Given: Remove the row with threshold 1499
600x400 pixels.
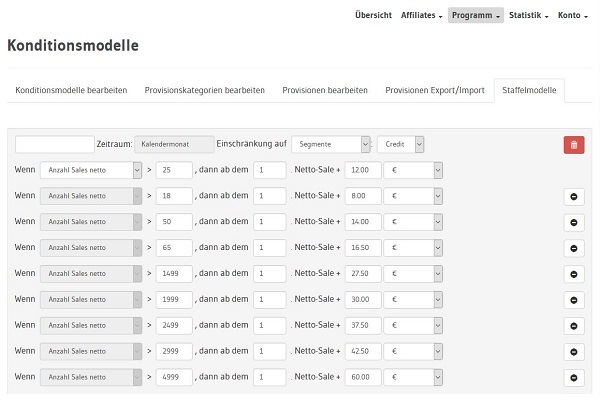Looking at the screenshot, I should (x=574, y=274).
